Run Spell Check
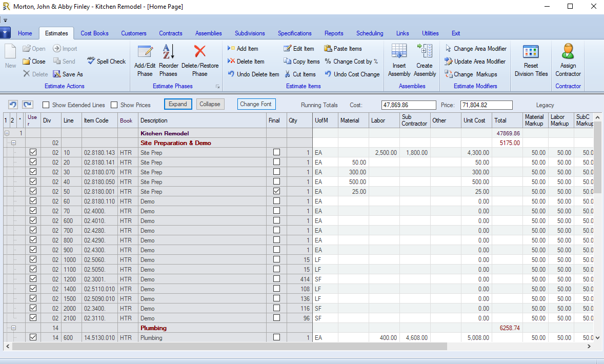The height and width of the screenshot is (364, 604). point(106,61)
